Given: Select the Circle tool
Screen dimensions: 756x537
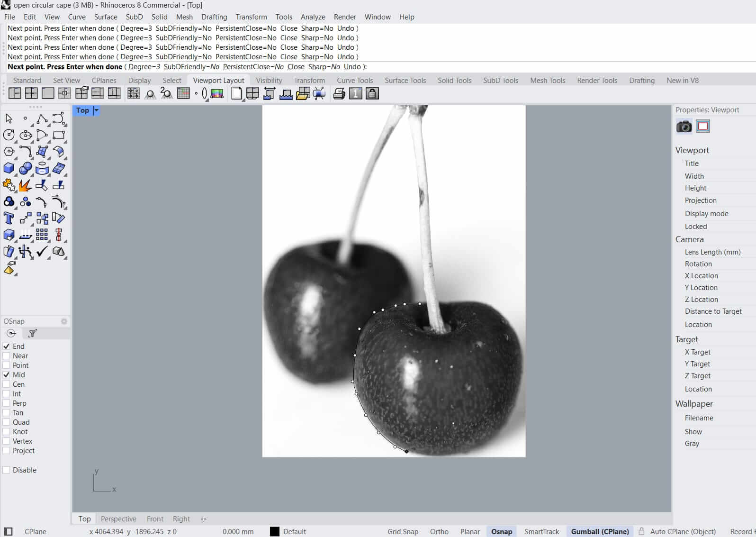Looking at the screenshot, I should tap(9, 135).
